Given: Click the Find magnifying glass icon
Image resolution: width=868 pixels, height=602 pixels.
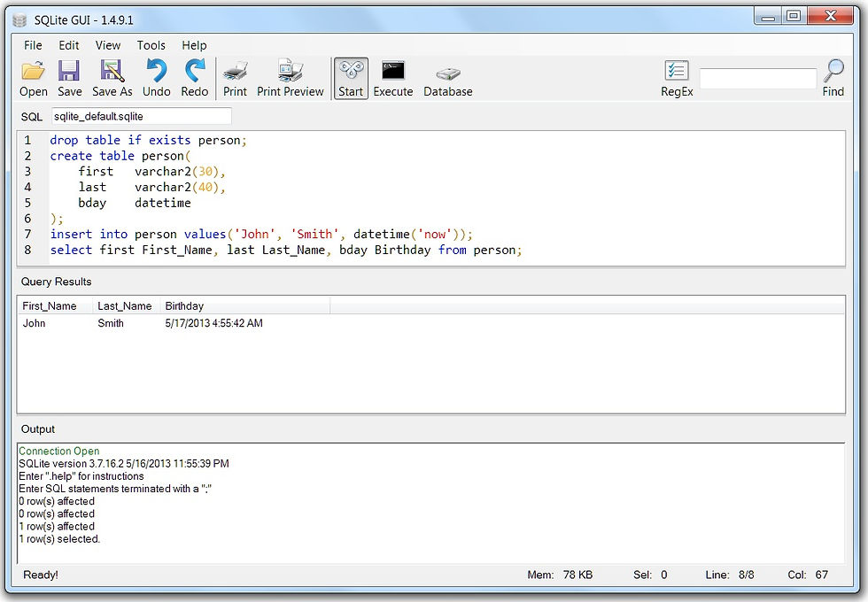Looking at the screenshot, I should 833,72.
